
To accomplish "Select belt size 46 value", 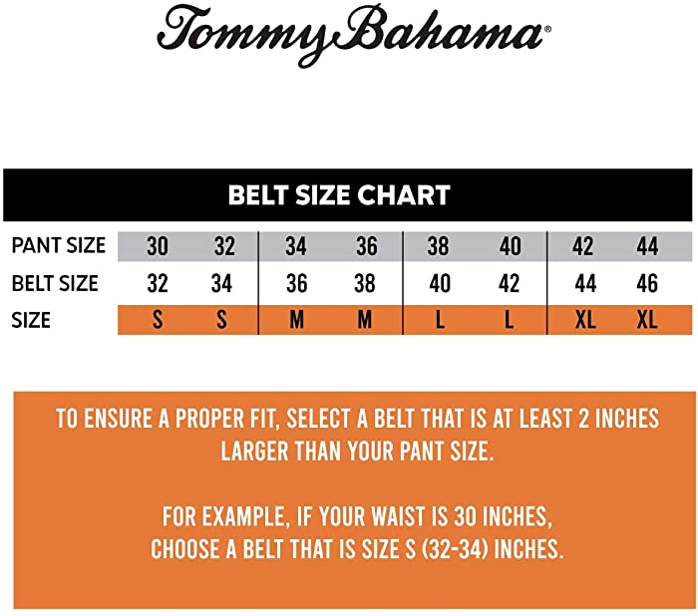I will (x=647, y=283).
